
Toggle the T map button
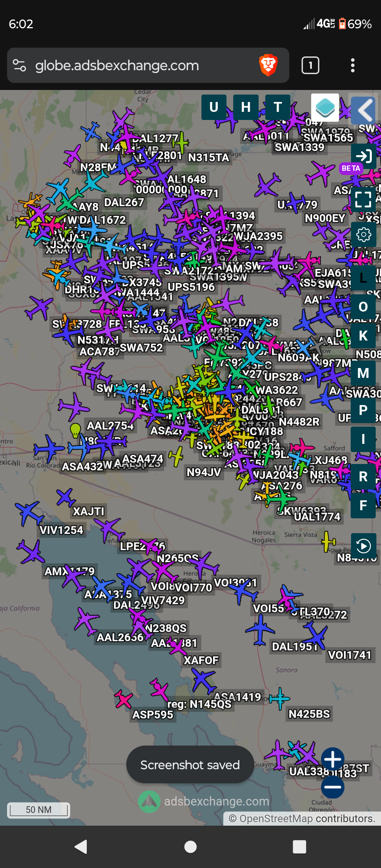click(278, 107)
